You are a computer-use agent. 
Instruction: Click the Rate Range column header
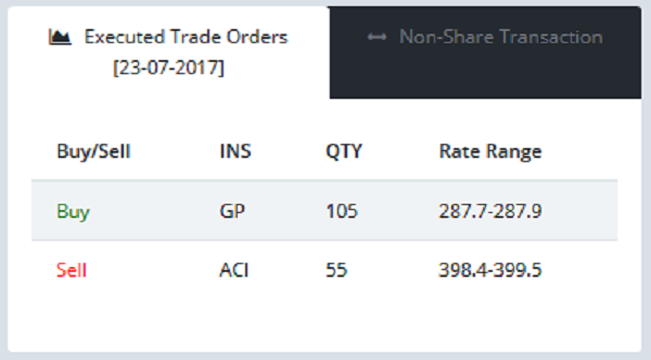(490, 151)
